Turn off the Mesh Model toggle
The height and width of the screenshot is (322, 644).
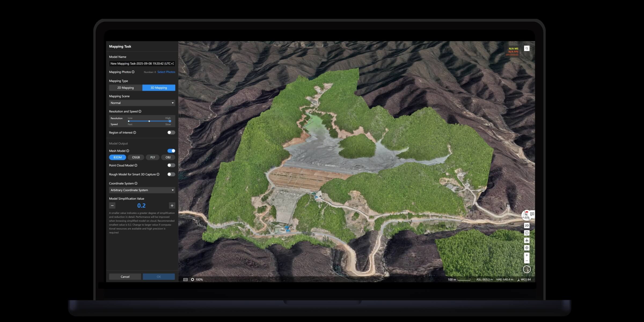point(171,151)
